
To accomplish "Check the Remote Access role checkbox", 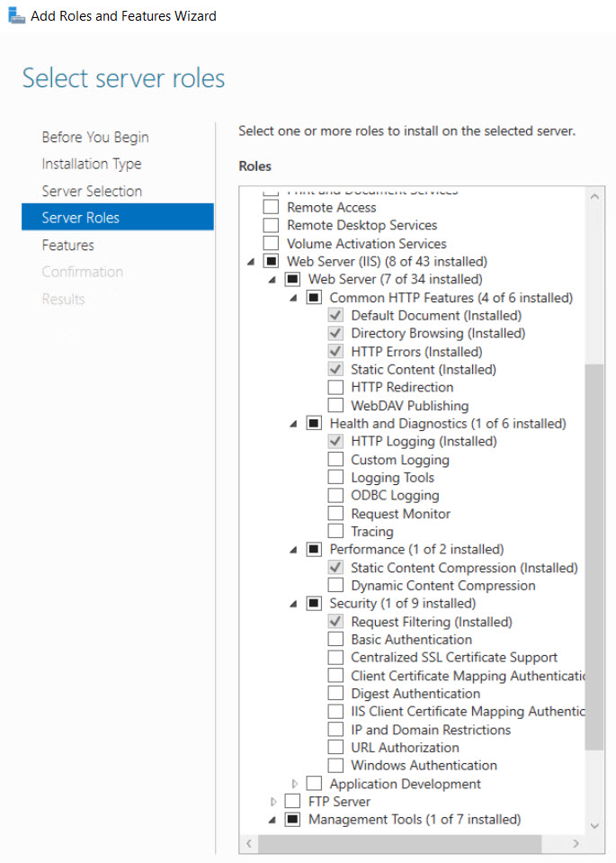I will pos(271,207).
